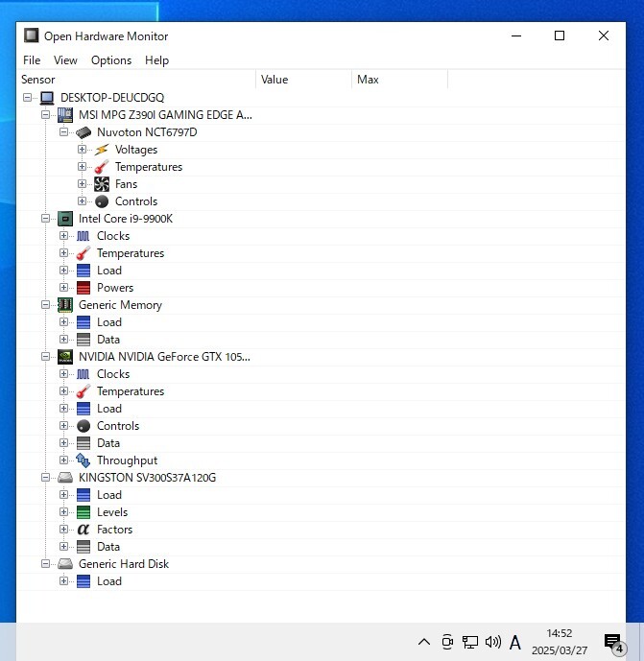Open the Help menu

156,60
